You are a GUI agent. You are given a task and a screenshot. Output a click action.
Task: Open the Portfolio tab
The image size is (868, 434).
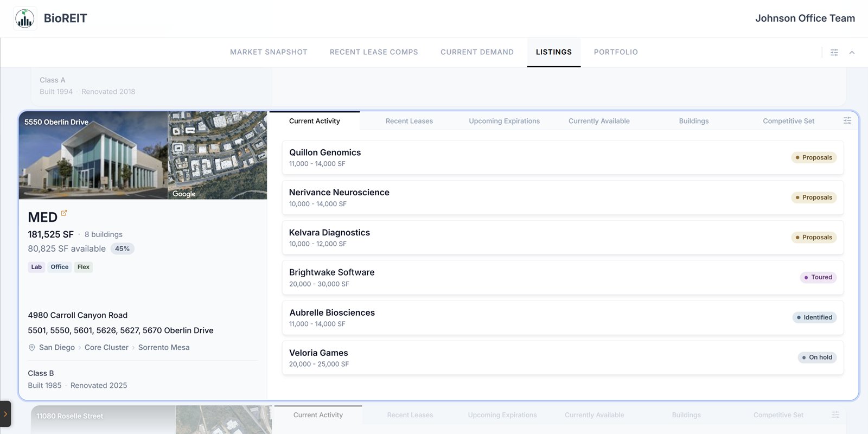pos(616,52)
